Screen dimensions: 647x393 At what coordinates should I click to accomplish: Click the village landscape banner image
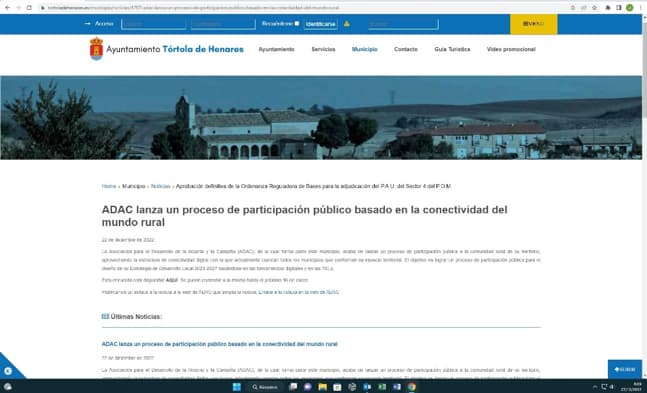(321, 118)
